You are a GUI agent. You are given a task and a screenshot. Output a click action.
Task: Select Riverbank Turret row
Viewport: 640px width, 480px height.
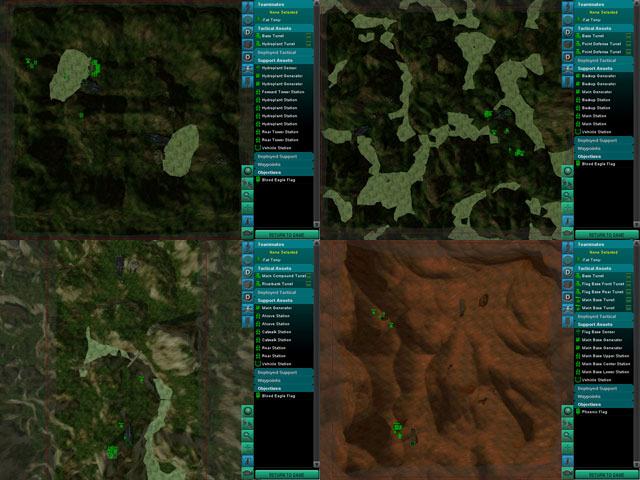(x=284, y=284)
